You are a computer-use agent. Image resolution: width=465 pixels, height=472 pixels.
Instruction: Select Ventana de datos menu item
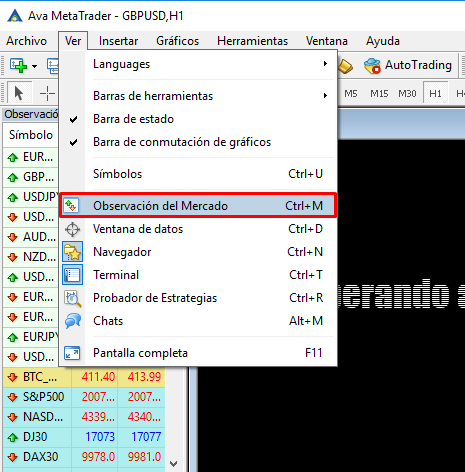tap(198, 229)
